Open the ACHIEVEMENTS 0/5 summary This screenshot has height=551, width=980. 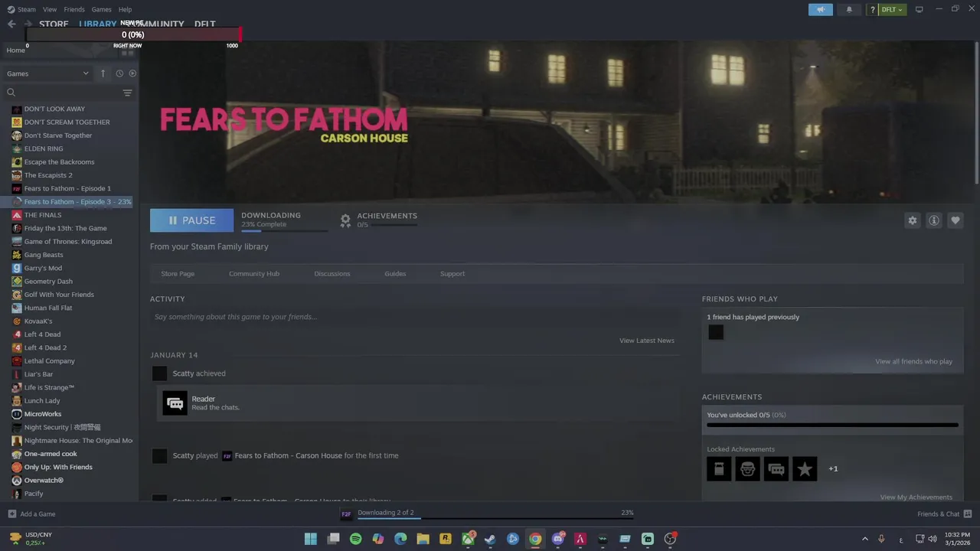pyautogui.click(x=379, y=220)
